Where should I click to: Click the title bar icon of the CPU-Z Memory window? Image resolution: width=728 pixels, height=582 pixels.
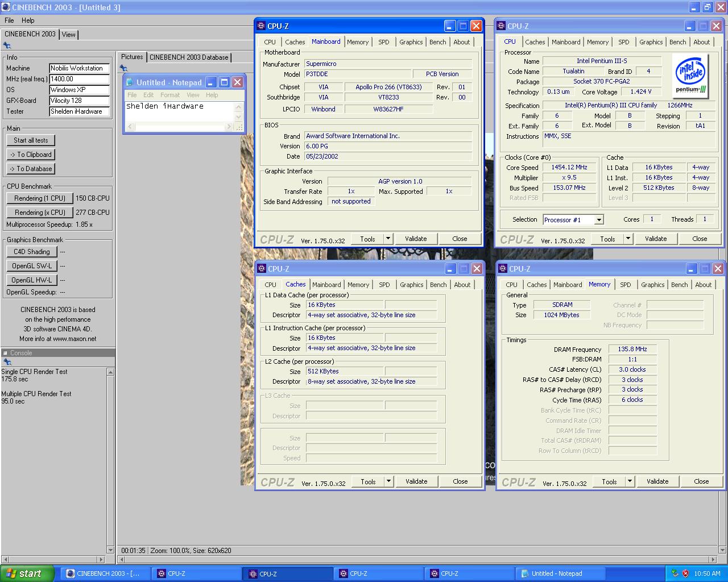click(x=502, y=269)
